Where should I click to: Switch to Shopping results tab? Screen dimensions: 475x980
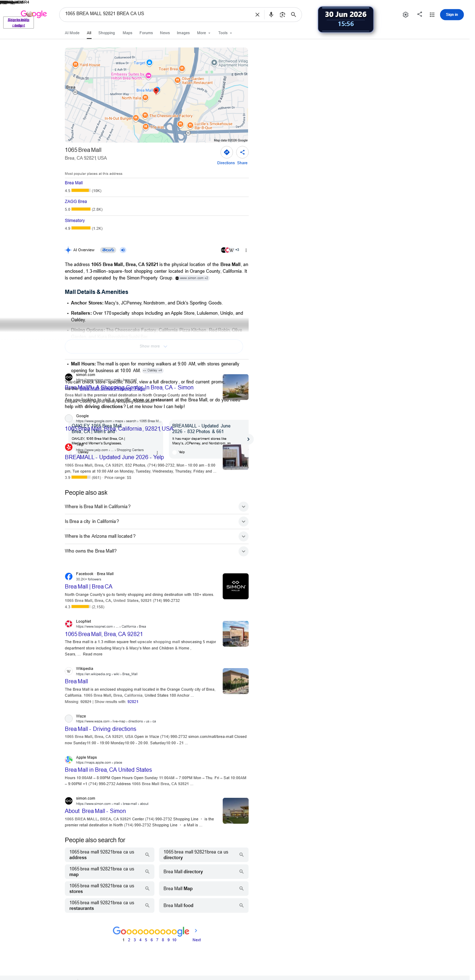[107, 33]
